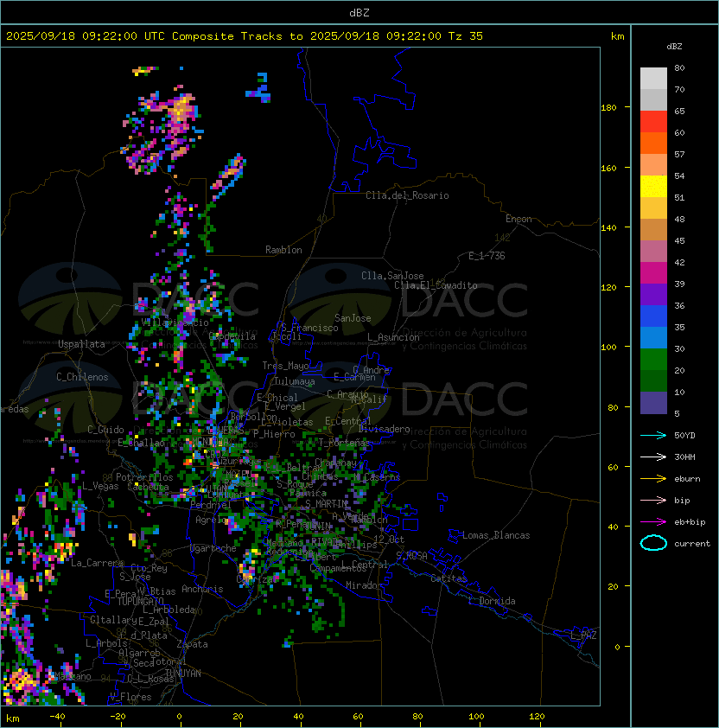Image resolution: width=719 pixels, height=728 pixels.
Task: Click the 'Ramblon' place label
Action: (x=283, y=250)
